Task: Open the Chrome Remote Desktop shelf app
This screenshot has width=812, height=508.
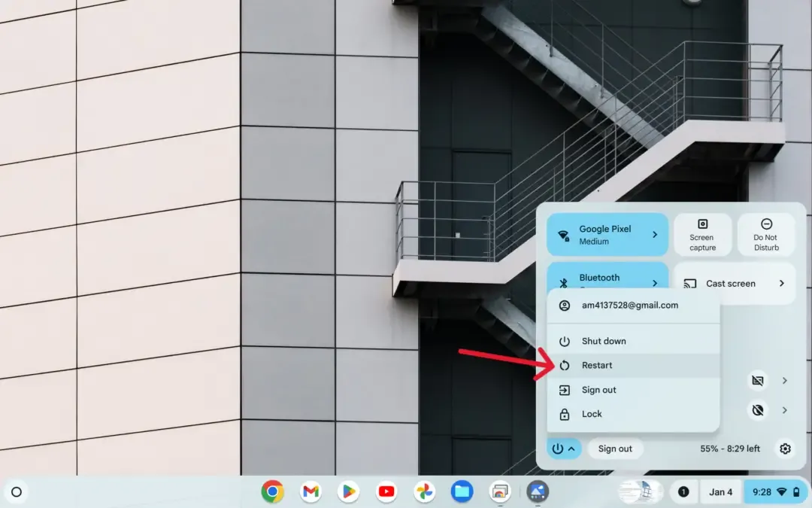Action: coord(500,491)
